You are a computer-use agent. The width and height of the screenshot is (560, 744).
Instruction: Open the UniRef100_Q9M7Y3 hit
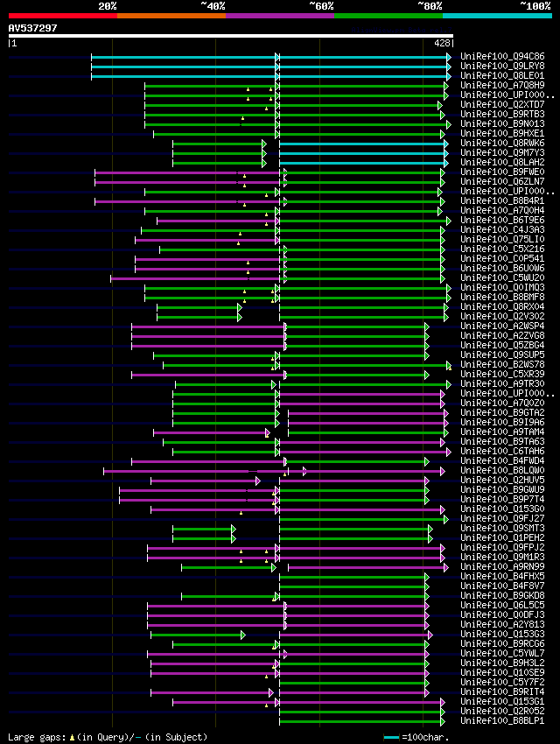pos(502,153)
